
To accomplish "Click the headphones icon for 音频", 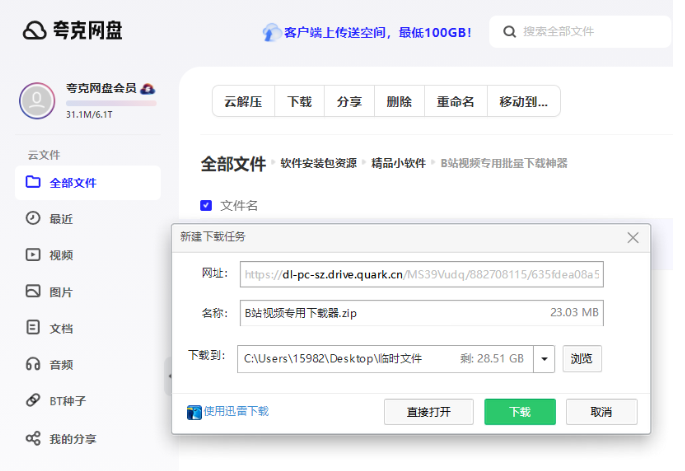I will click(33, 364).
